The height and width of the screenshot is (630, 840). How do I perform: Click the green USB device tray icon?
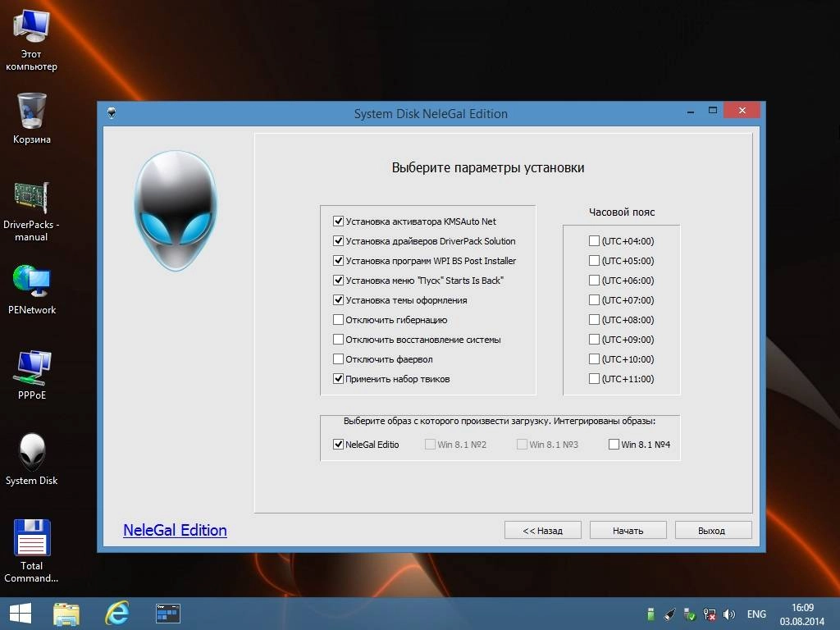[651, 614]
